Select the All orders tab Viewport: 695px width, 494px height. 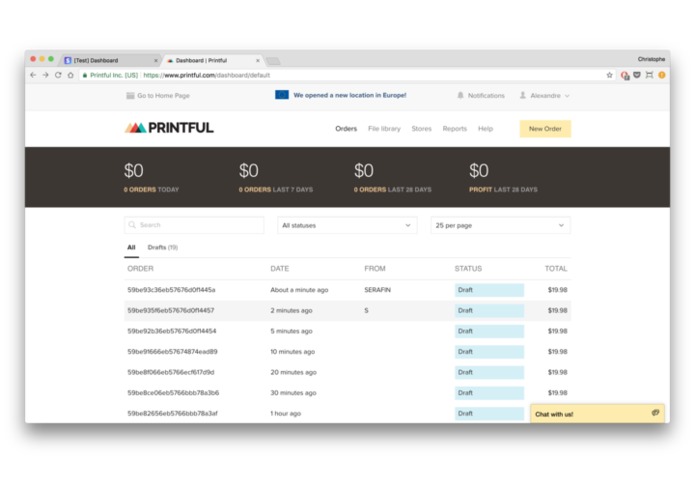coord(132,248)
